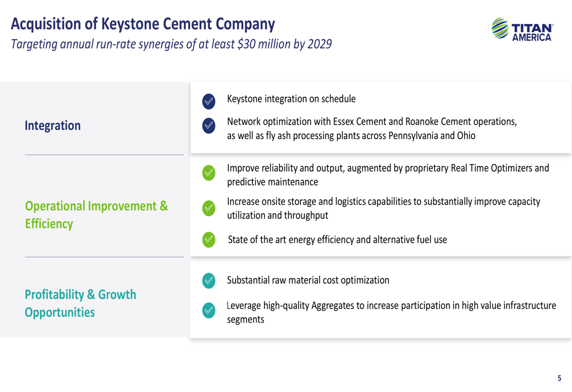This screenshot has height=392, width=572.
Task: Click navy checkmark beside Network optimization bullet
Action: point(209,125)
